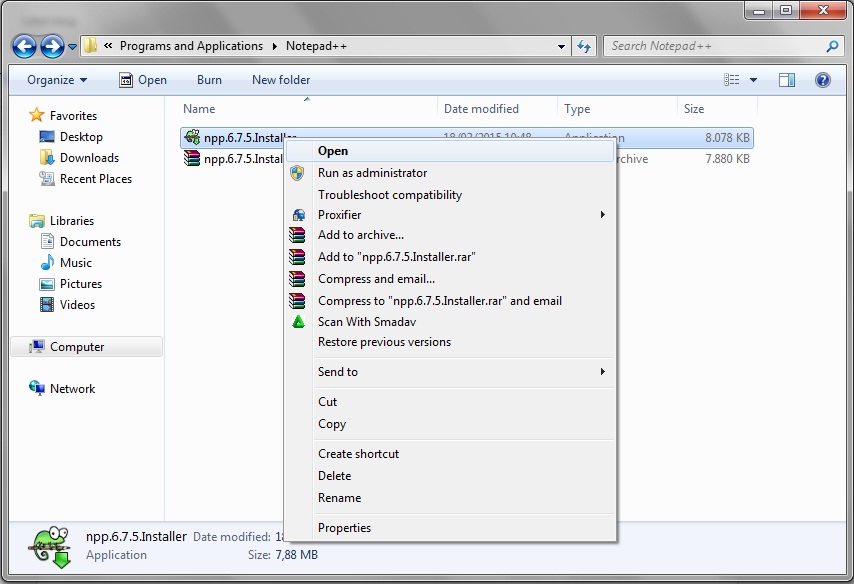Click the Burn toolbar button
Screen dimensions: 854x584
(x=209, y=80)
